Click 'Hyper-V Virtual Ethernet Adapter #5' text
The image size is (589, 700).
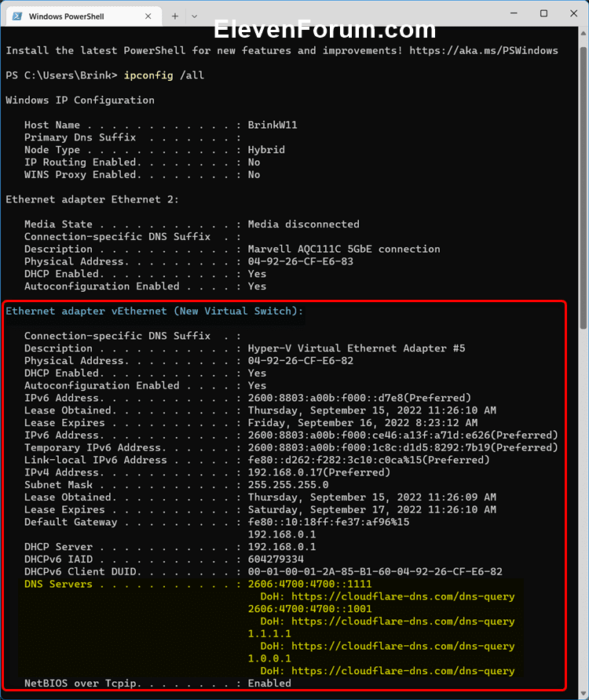click(x=357, y=348)
